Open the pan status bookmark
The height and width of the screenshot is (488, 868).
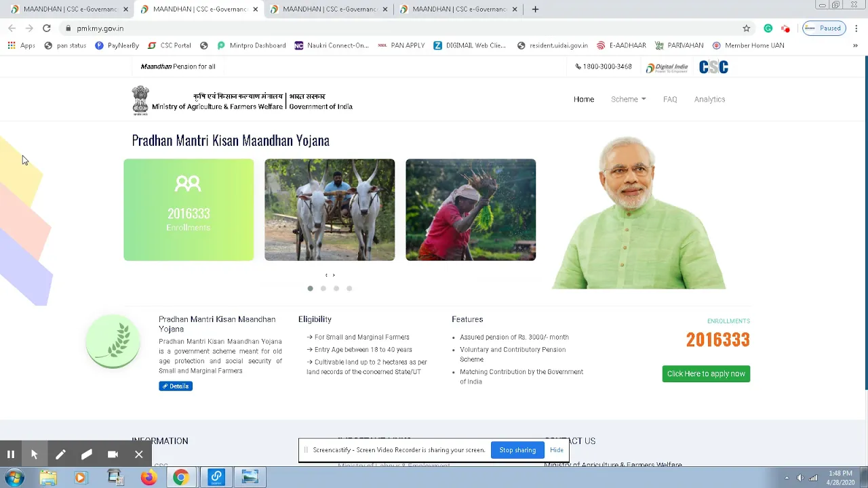(65, 45)
